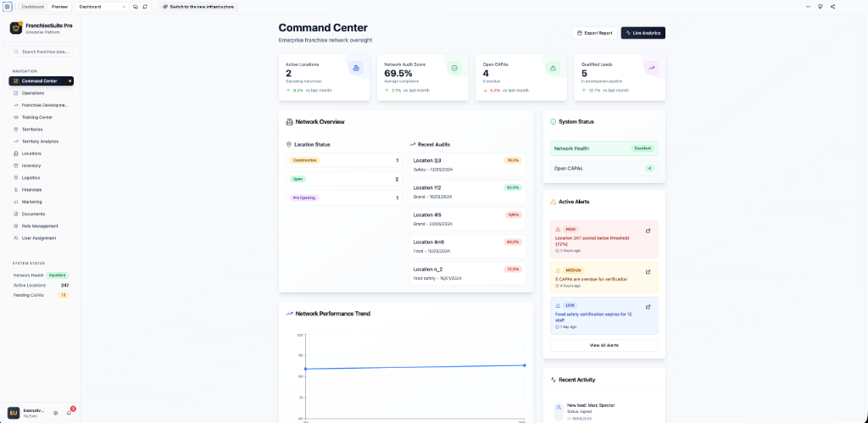The width and height of the screenshot is (868, 423).
Task: Toggle the sidebar panel icon
Action: (7, 7)
